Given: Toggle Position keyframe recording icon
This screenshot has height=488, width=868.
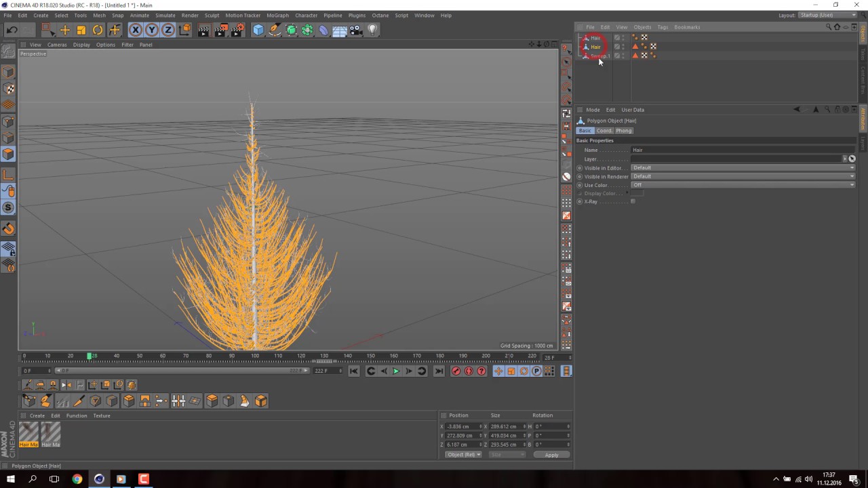Looking at the screenshot, I should click(498, 371).
